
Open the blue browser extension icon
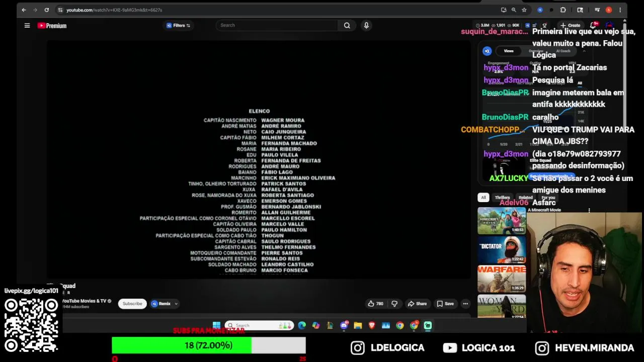540,10
